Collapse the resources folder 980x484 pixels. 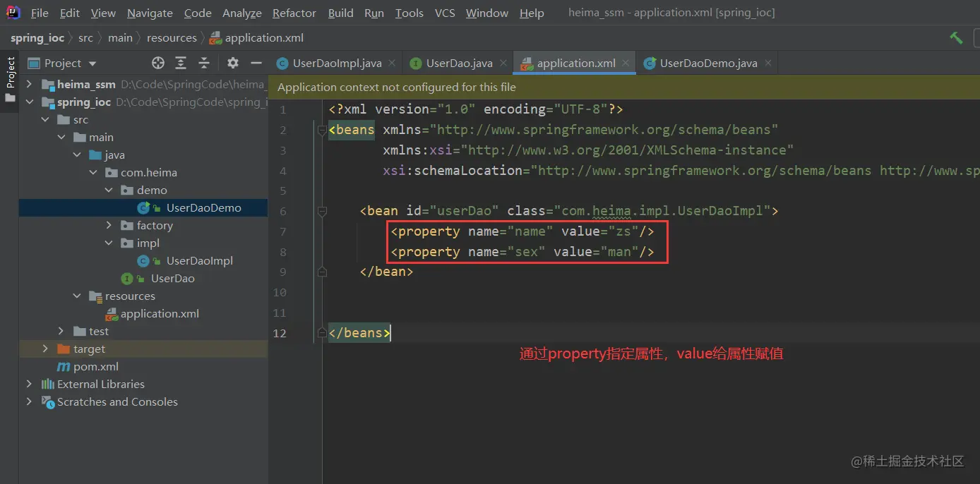(x=77, y=296)
